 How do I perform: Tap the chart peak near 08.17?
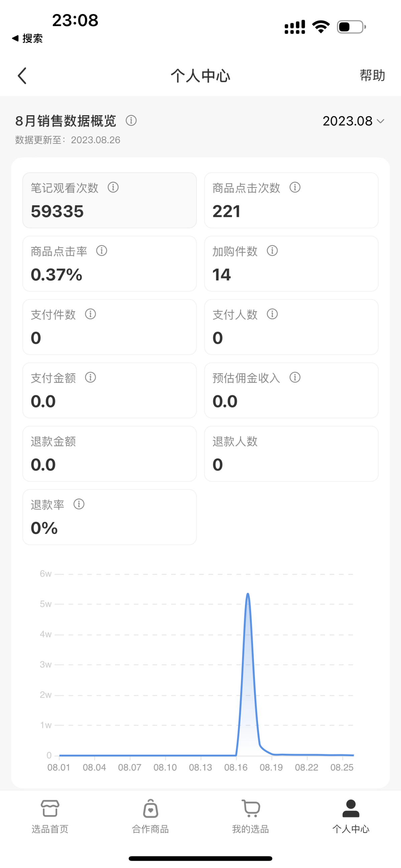tap(248, 595)
